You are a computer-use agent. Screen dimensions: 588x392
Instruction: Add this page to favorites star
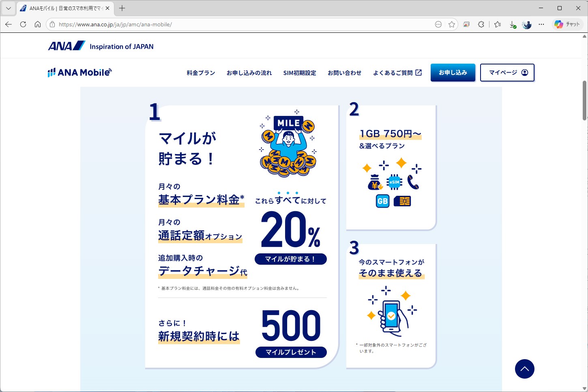[452, 24]
